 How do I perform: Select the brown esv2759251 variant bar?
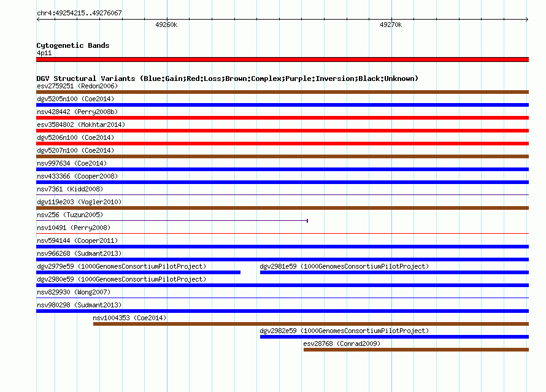pyautogui.click(x=282, y=92)
